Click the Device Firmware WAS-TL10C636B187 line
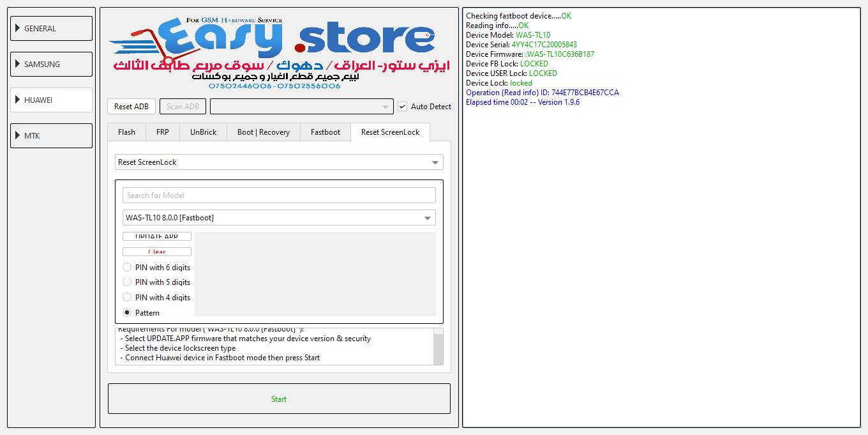Screen dimensions: 868x435 (530, 54)
